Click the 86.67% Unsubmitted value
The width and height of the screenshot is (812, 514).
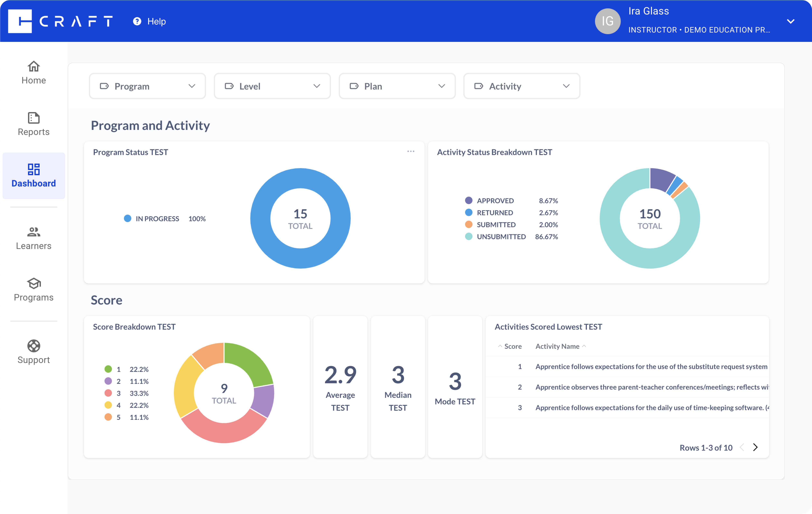click(x=546, y=236)
